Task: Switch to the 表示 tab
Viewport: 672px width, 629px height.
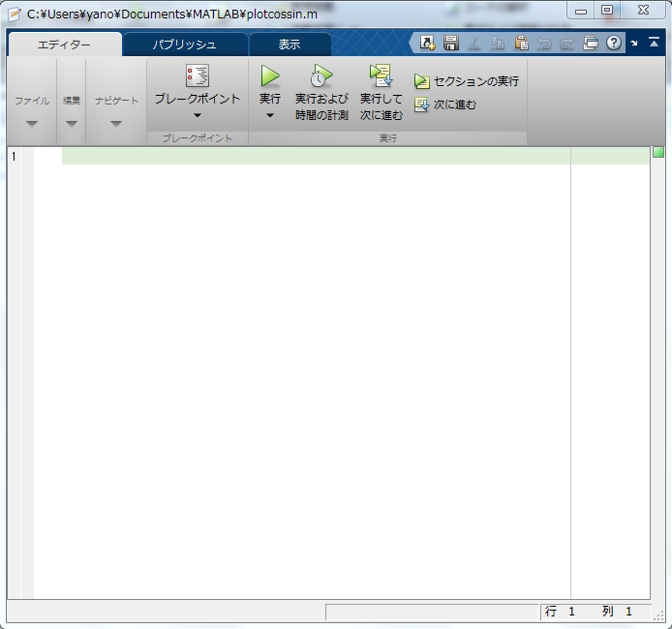Action: (290, 45)
